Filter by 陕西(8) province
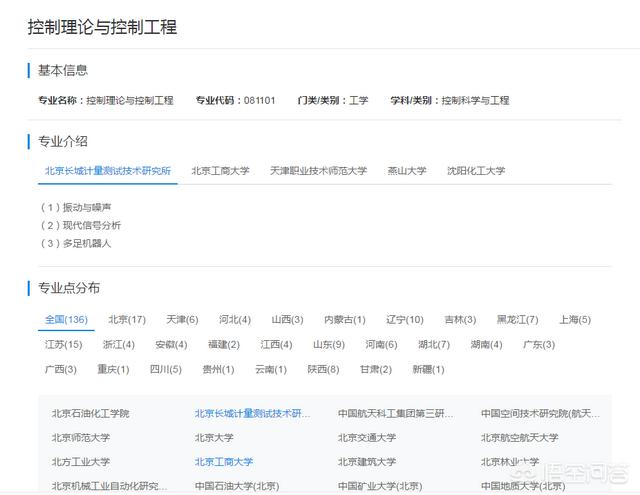The image size is (640, 495). [323, 370]
